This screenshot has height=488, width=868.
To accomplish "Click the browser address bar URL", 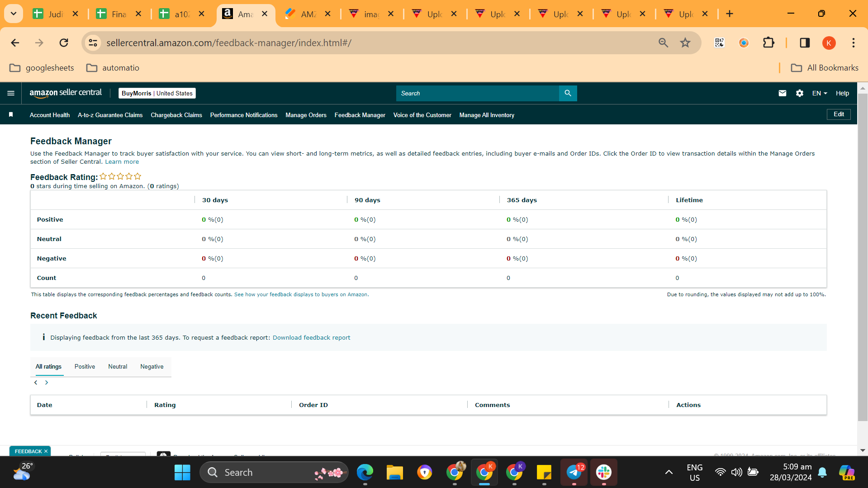I will click(229, 43).
